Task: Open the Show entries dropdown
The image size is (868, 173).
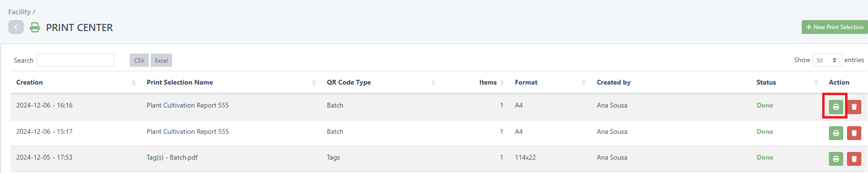Action: [x=827, y=60]
